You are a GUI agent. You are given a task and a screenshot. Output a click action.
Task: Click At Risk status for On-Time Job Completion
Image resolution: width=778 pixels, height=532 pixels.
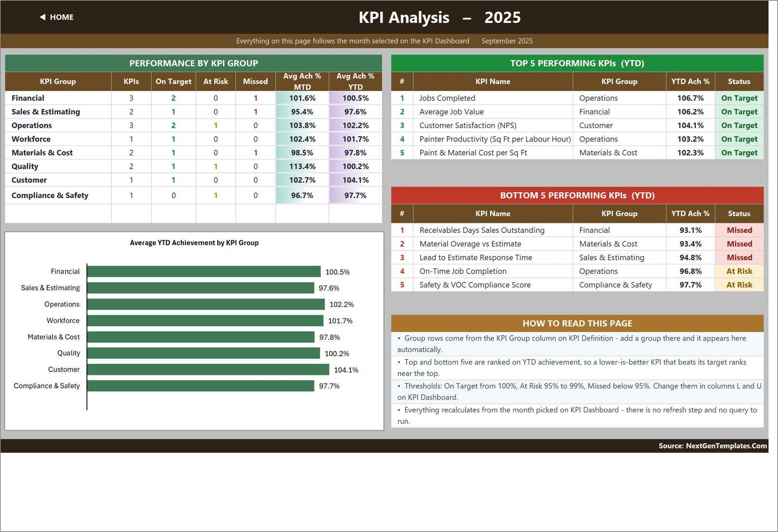pos(739,271)
